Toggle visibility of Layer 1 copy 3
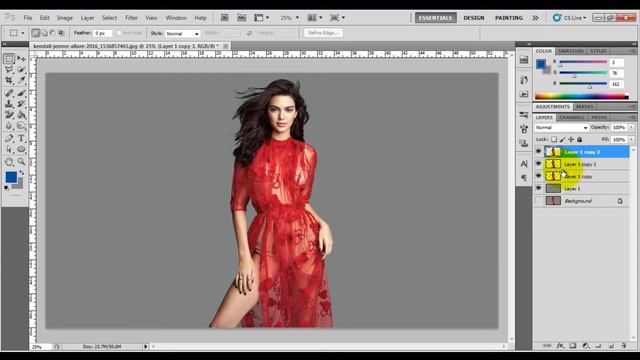640x360 pixels. pos(538,152)
